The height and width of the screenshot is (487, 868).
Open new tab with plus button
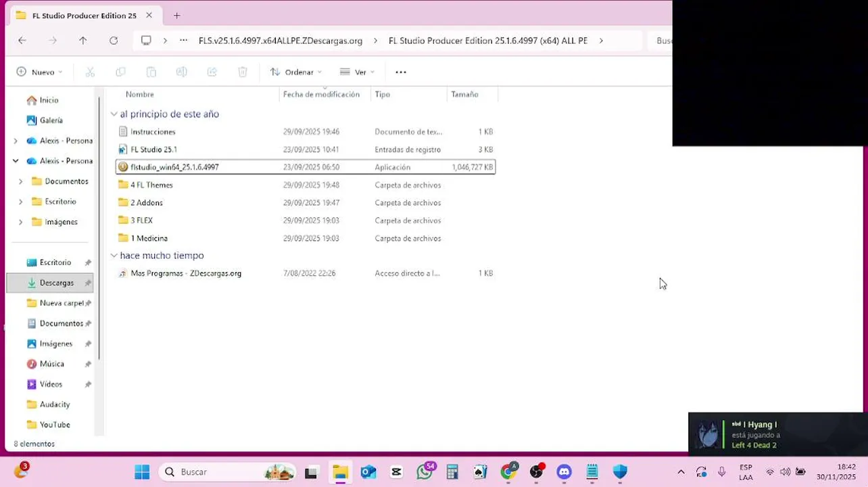pyautogui.click(x=176, y=15)
